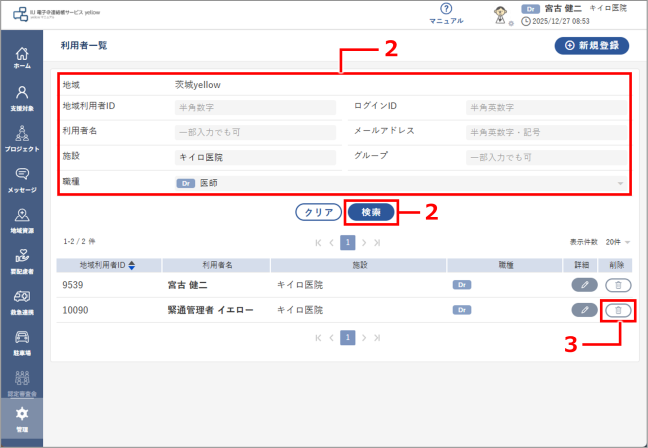Open 救急連携 in the sidebar
This screenshot has height=448, width=648.
tap(22, 301)
